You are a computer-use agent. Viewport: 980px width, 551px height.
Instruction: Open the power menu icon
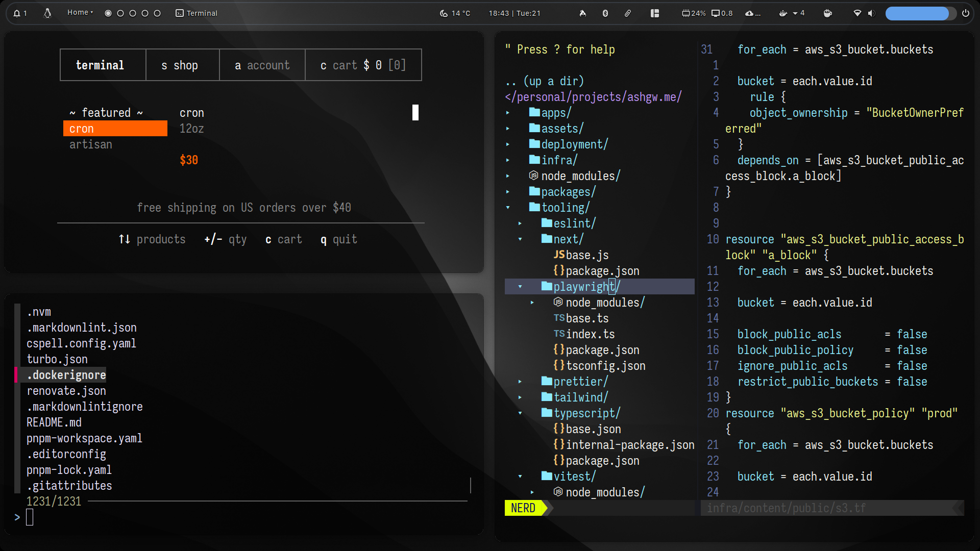[966, 13]
